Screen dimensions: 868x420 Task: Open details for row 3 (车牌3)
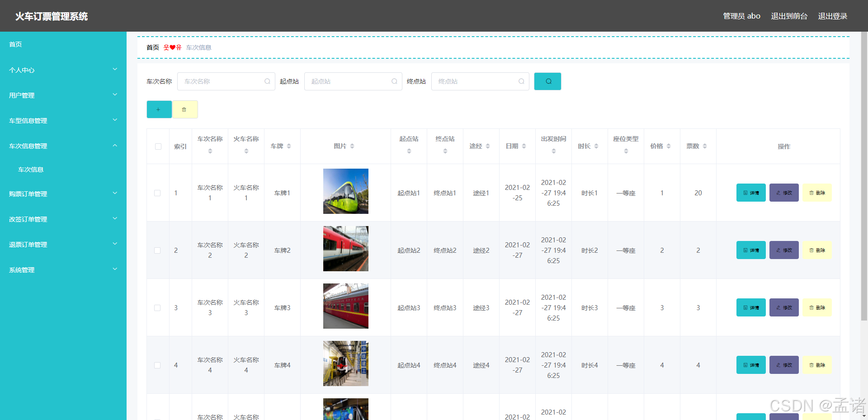tap(751, 307)
